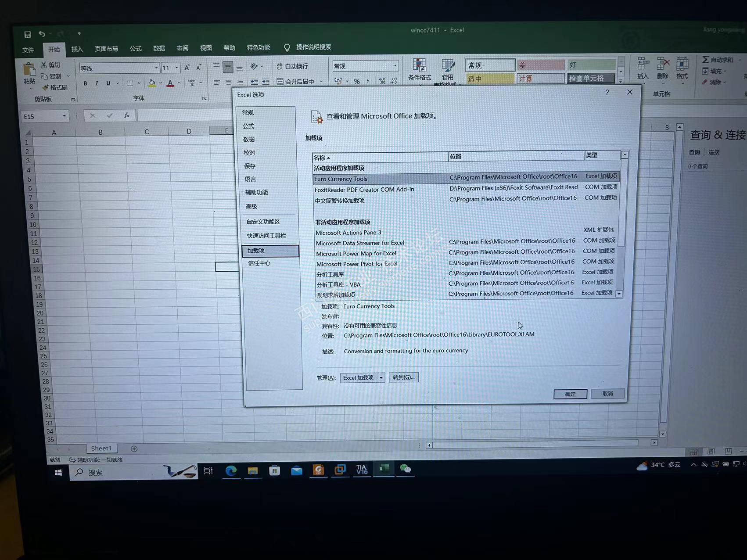
Task: Click the Undo arrow icon
Action: coord(42,34)
